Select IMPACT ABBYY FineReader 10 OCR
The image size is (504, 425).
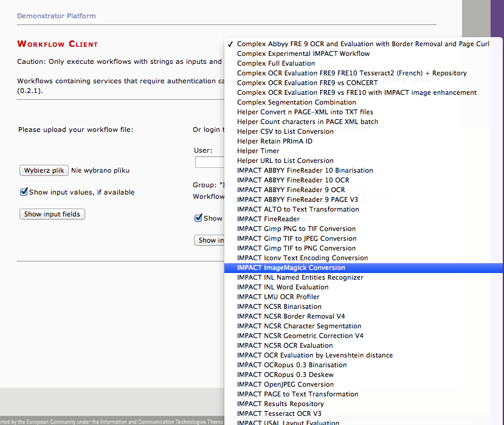click(x=363, y=180)
